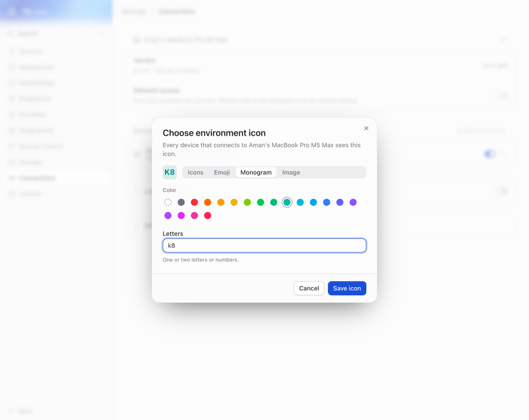Cancel the icon selection

pyautogui.click(x=309, y=288)
